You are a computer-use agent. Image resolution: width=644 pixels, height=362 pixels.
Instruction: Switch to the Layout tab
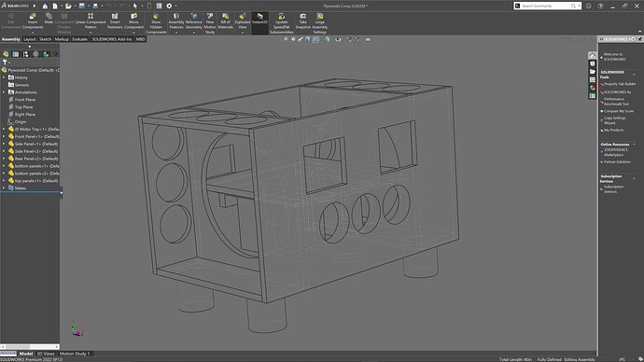click(x=30, y=39)
